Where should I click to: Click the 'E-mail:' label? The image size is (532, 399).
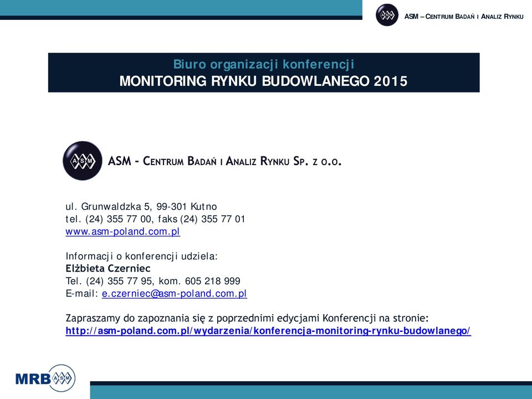click(82, 294)
